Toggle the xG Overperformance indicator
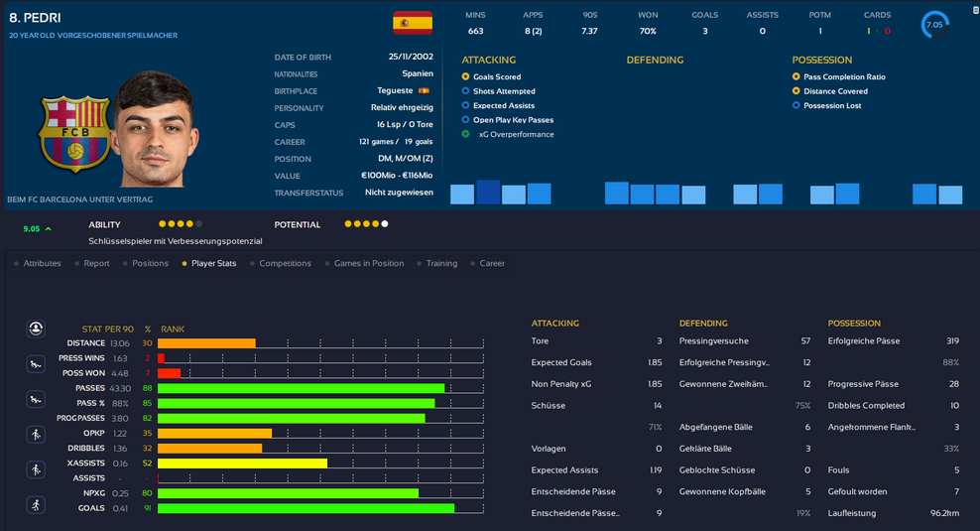Image resolution: width=980 pixels, height=531 pixels. pyautogui.click(x=466, y=134)
